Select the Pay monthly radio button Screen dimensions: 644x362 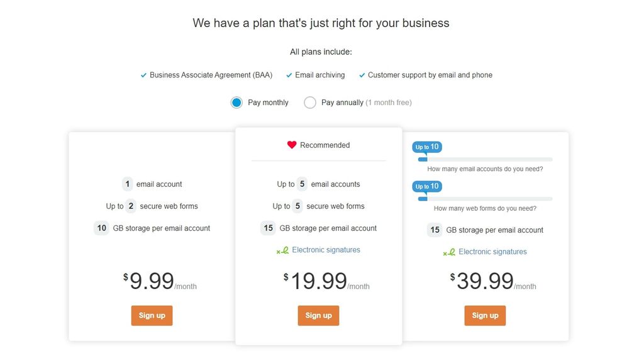[x=236, y=102]
